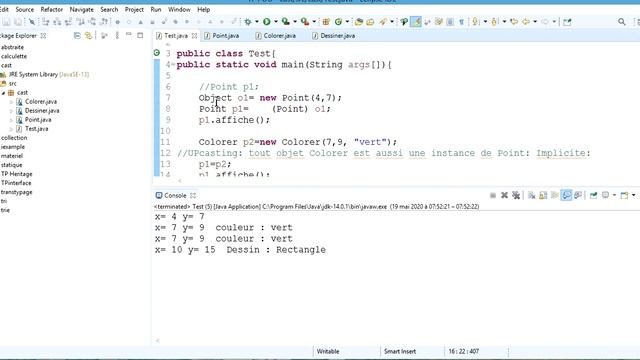The width and height of the screenshot is (640, 360).
Task: Open the Display Selected Console dropdown arrow
Action: pyautogui.click(x=614, y=196)
